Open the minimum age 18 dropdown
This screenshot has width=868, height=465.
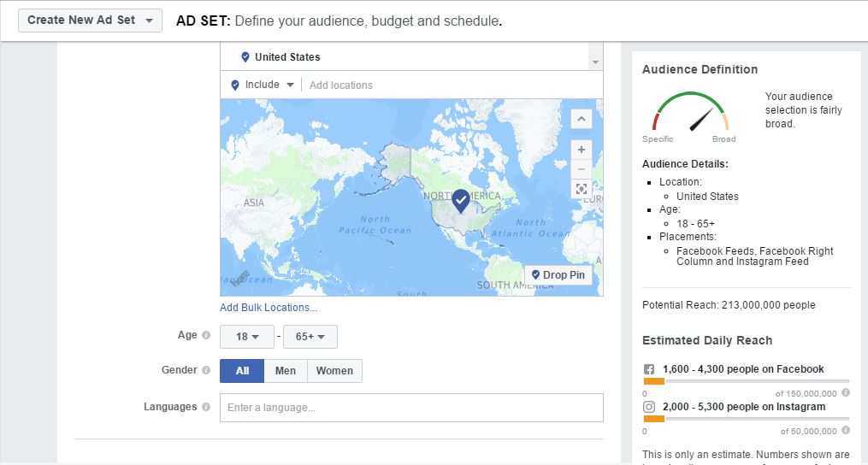pyautogui.click(x=247, y=337)
